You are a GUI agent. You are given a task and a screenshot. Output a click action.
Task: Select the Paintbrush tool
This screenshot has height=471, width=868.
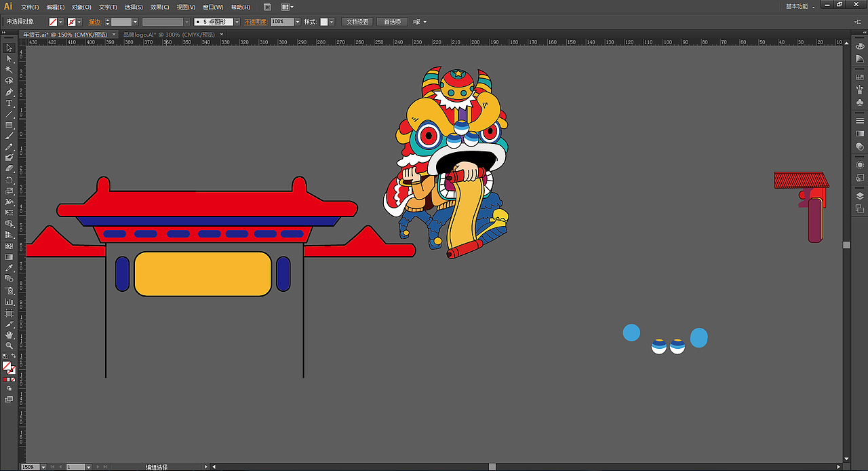coord(9,136)
